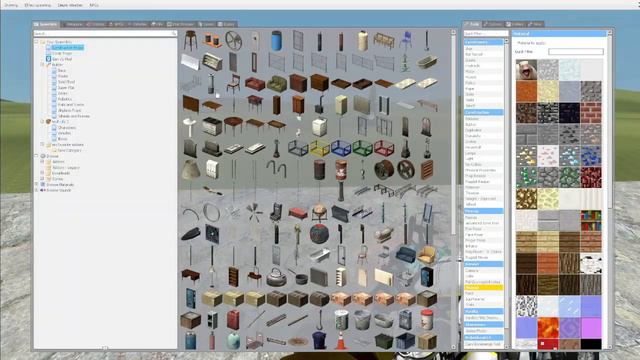Select the highlighted Material tool
This screenshot has height=360, width=640.
(x=483, y=288)
